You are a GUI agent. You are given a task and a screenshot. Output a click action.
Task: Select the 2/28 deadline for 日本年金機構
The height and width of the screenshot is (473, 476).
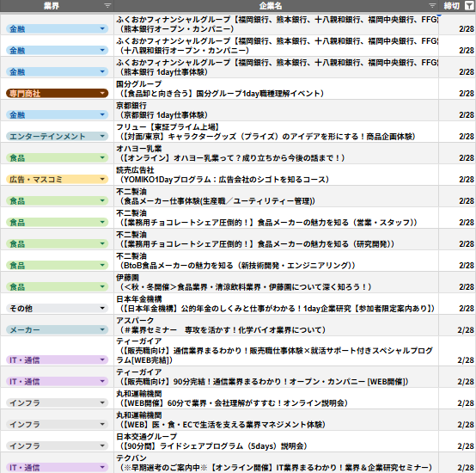click(457, 304)
